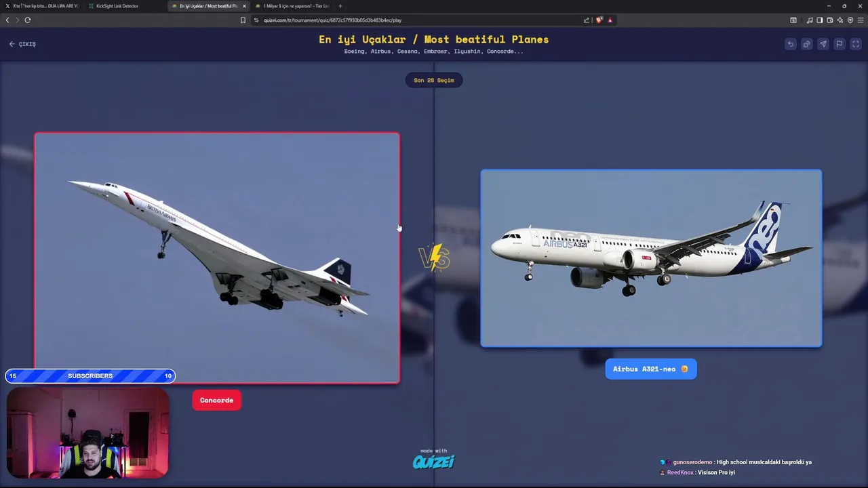Screen dimensions: 868x488
Task: Click the SUBSCRIBERS progress bar overlay
Action: click(x=90, y=375)
